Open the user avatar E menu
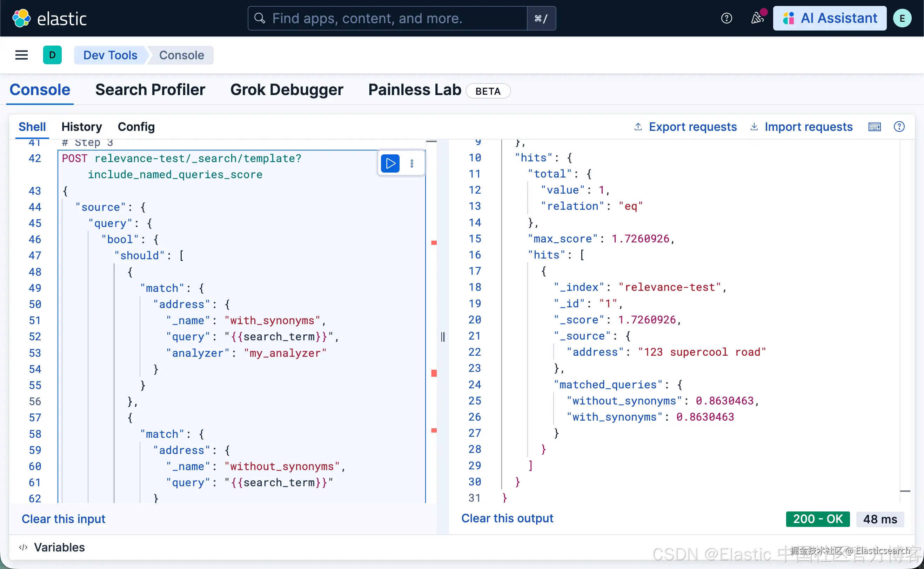This screenshot has width=924, height=569. (x=902, y=19)
